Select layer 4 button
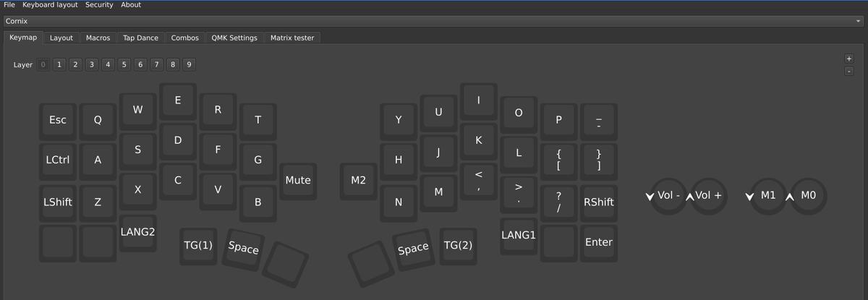The width and height of the screenshot is (868, 300). 108,64
